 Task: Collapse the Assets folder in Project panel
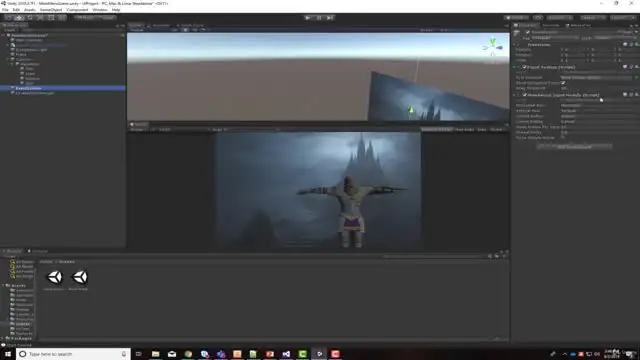[x=4, y=286]
